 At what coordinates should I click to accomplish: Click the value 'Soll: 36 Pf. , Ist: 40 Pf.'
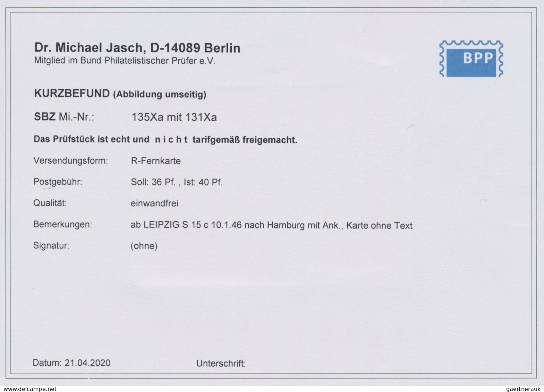click(x=177, y=182)
